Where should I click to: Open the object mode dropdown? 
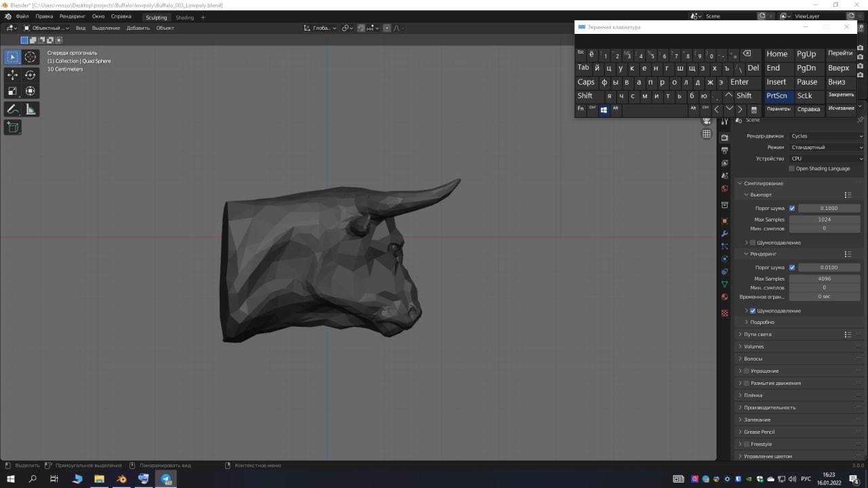pyautogui.click(x=46, y=28)
